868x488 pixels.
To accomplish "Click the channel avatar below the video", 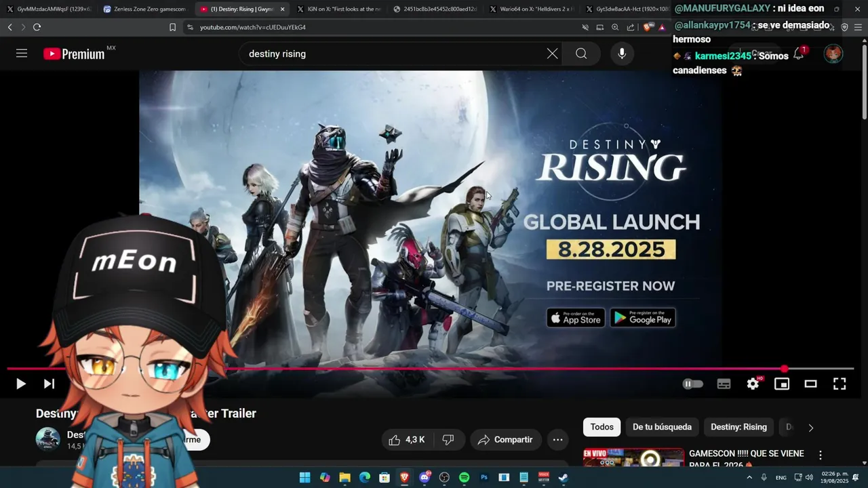I will 47,439.
